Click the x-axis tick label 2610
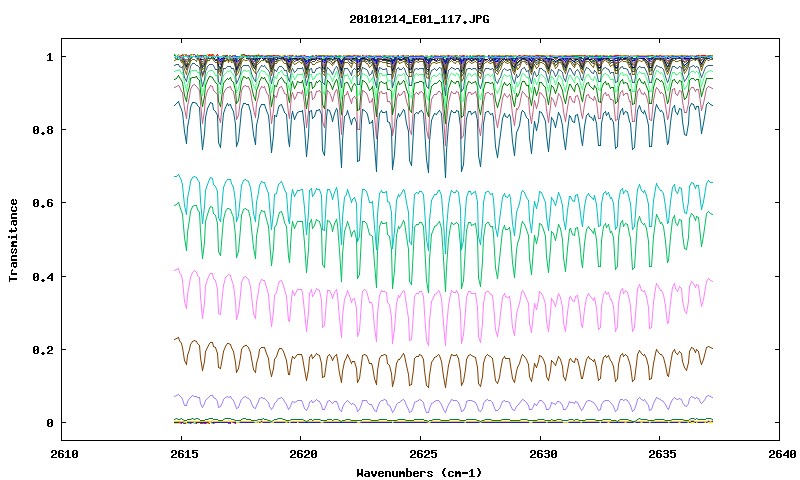The height and width of the screenshot is (480, 800). [x=64, y=454]
